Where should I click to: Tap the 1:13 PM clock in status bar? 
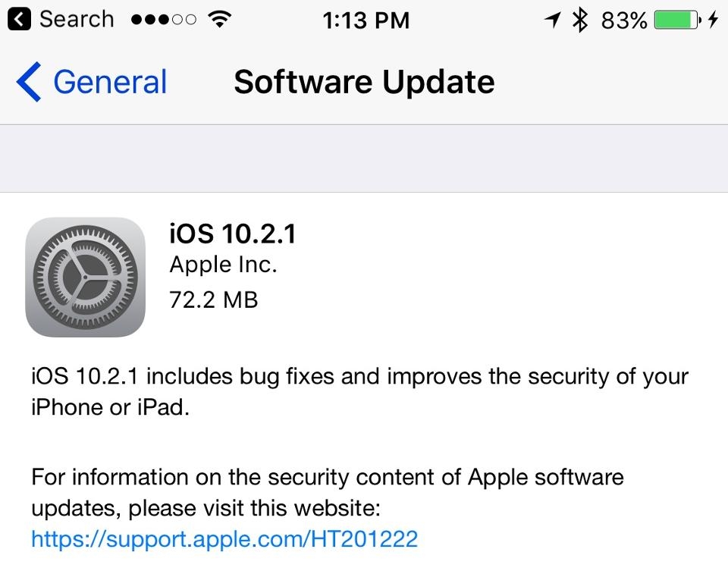[366, 20]
